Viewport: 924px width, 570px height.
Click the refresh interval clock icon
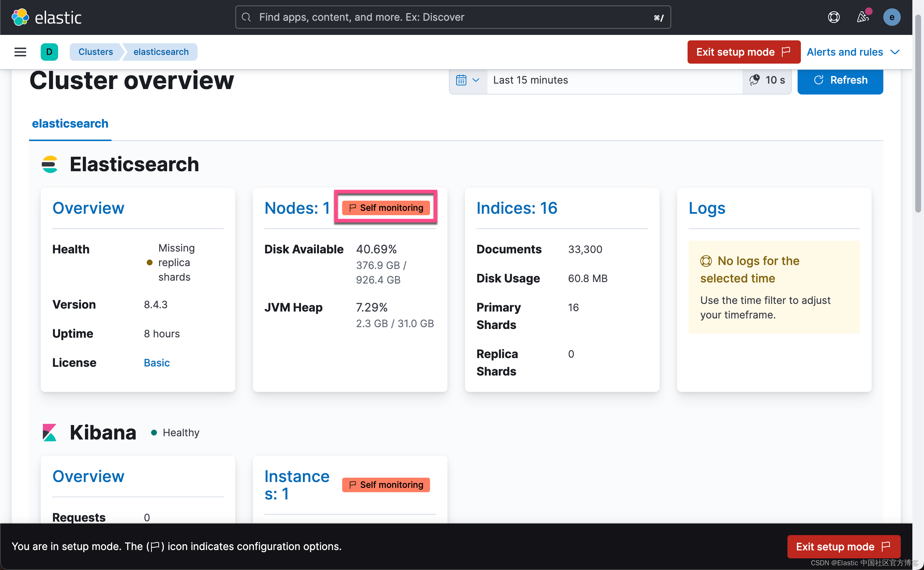click(754, 80)
